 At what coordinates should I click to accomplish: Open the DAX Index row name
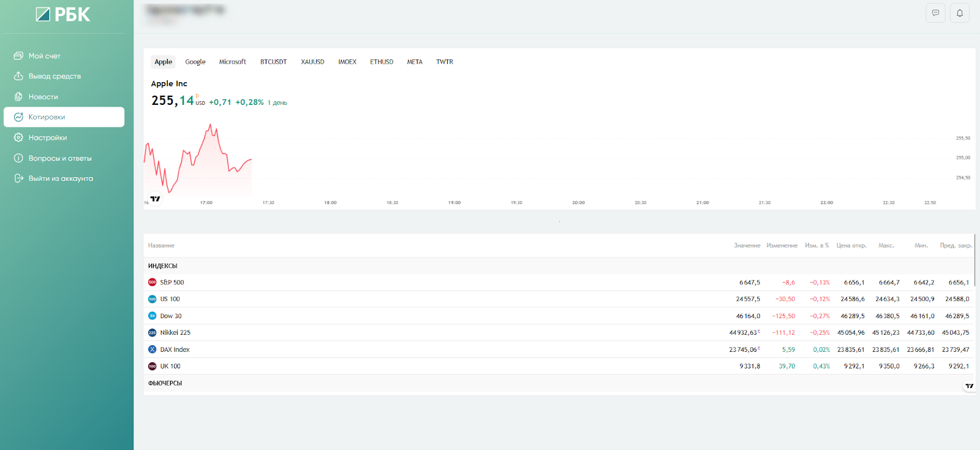175,349
